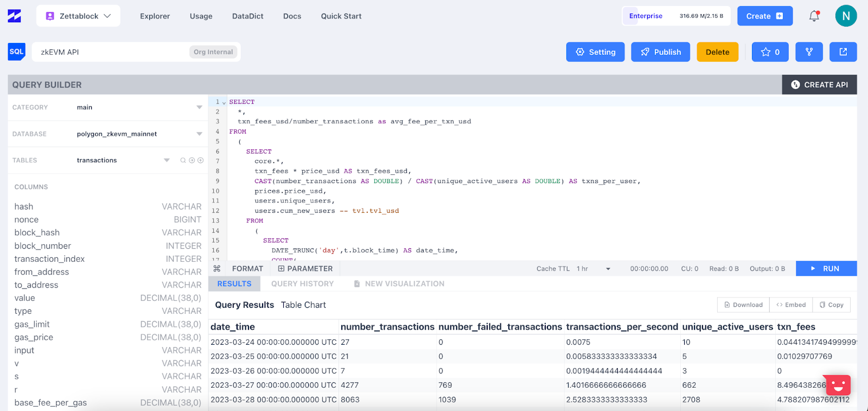The width and height of the screenshot is (868, 411).
Task: Open Quick Start
Action: click(x=341, y=16)
